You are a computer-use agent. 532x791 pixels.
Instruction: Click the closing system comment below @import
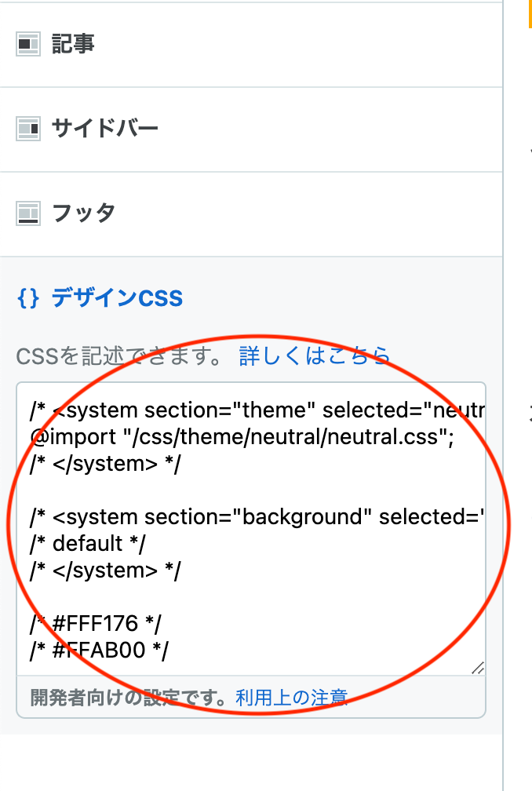coord(105,464)
